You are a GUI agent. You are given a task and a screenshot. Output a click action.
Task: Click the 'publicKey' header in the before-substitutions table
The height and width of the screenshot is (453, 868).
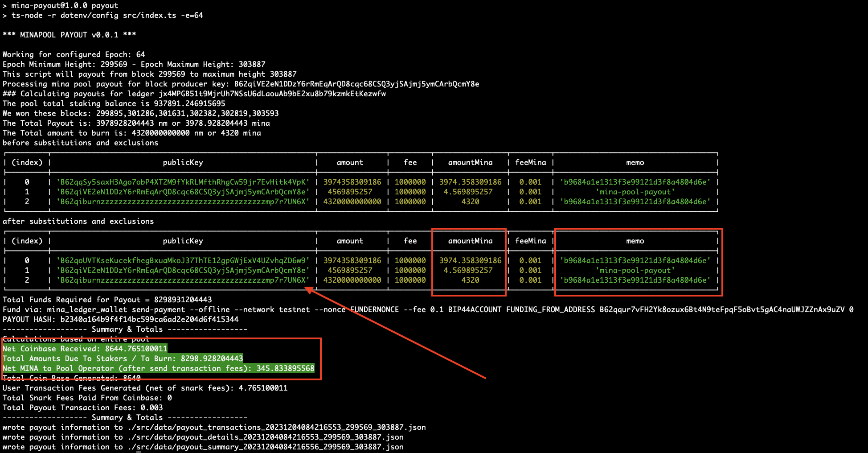coord(183,162)
